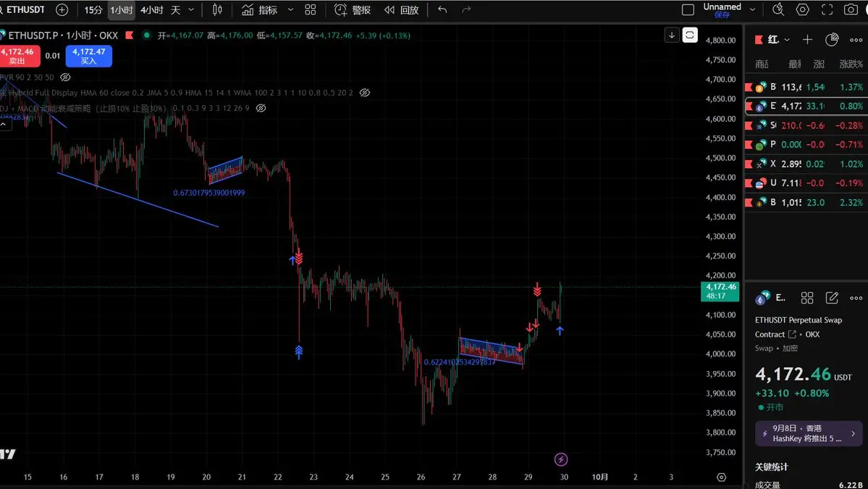Click the 关键统计 key stats heading
Image resolution: width=868 pixels, height=489 pixels.
tap(771, 467)
